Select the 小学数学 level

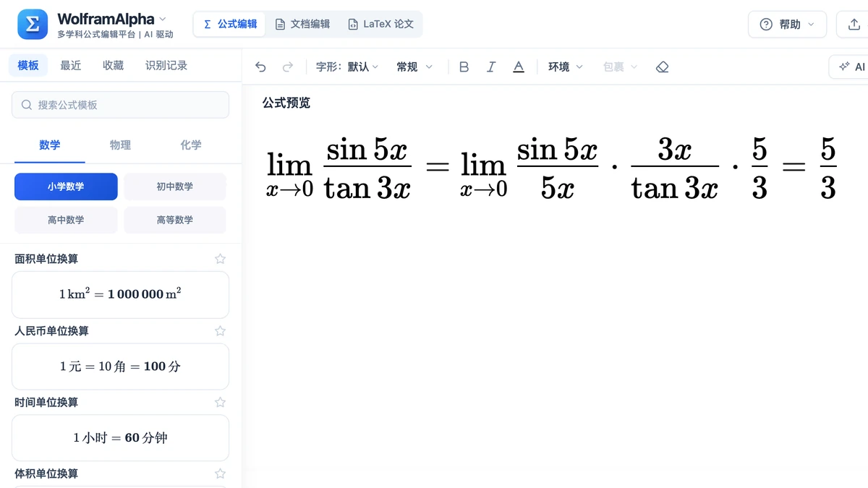pyautogui.click(x=66, y=187)
